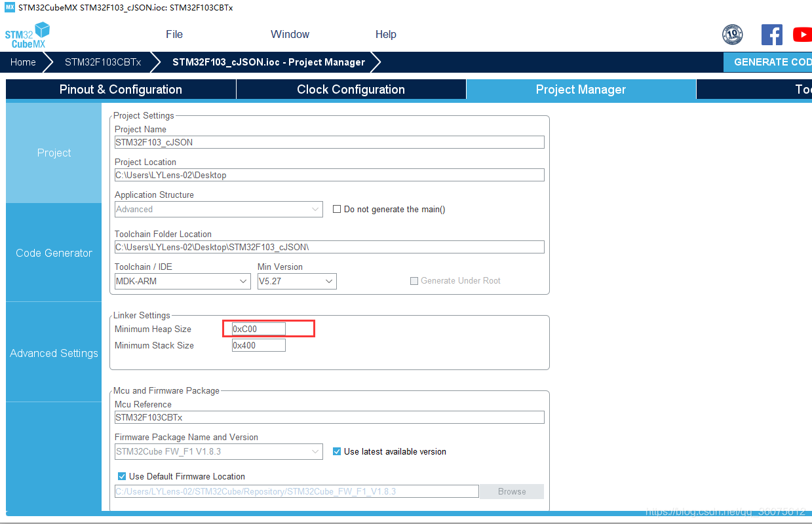Toggle 'Do not generate the main()' checkbox
The image size is (812, 524).
click(337, 209)
